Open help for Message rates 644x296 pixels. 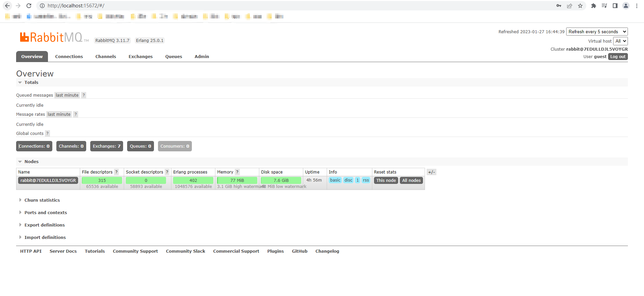pos(76,114)
